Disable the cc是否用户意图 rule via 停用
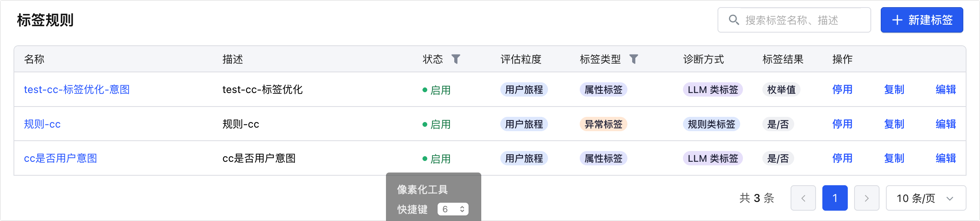 [x=842, y=158]
